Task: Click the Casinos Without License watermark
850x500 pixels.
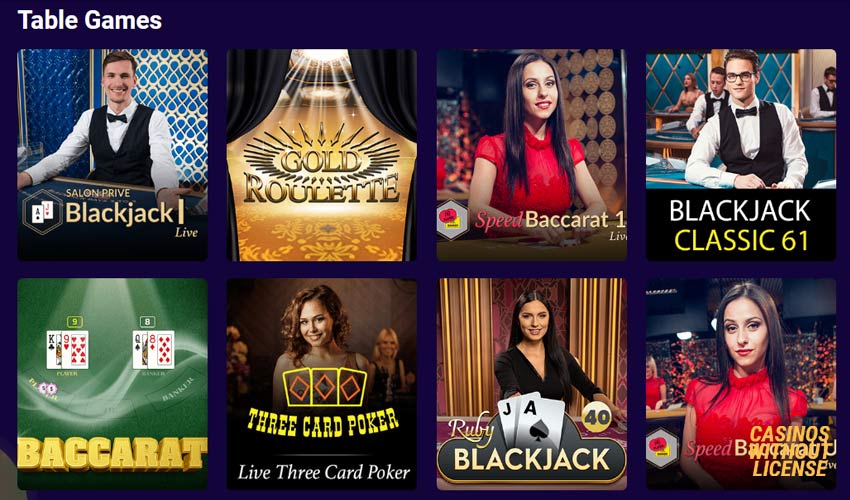Action: pos(790,451)
